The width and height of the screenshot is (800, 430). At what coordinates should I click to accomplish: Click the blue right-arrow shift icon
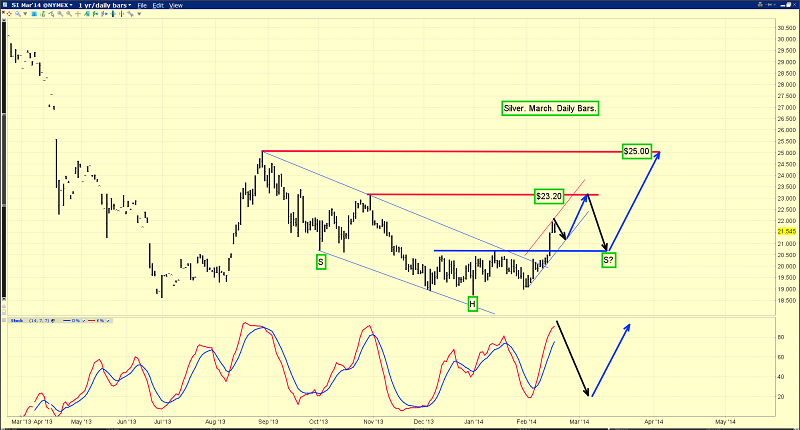104,14
